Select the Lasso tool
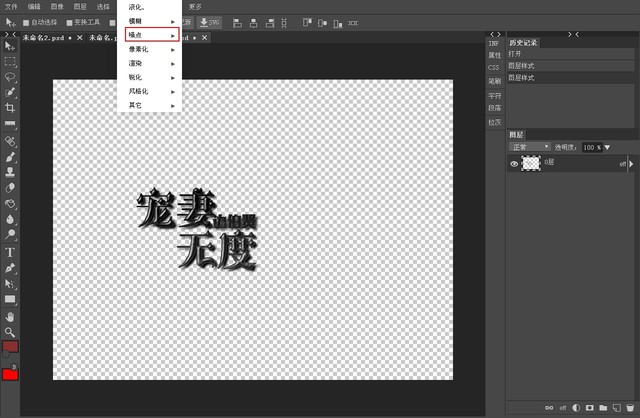The width and height of the screenshot is (640, 418). coord(10,76)
